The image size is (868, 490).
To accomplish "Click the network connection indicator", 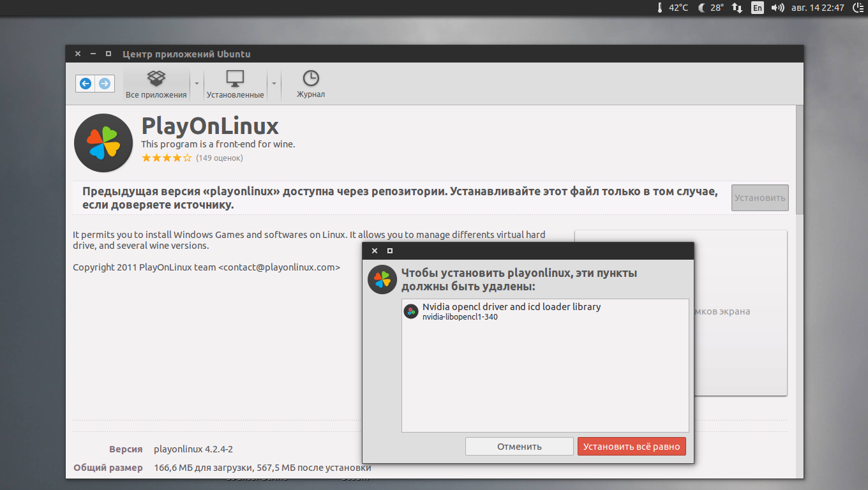I will click(x=737, y=8).
